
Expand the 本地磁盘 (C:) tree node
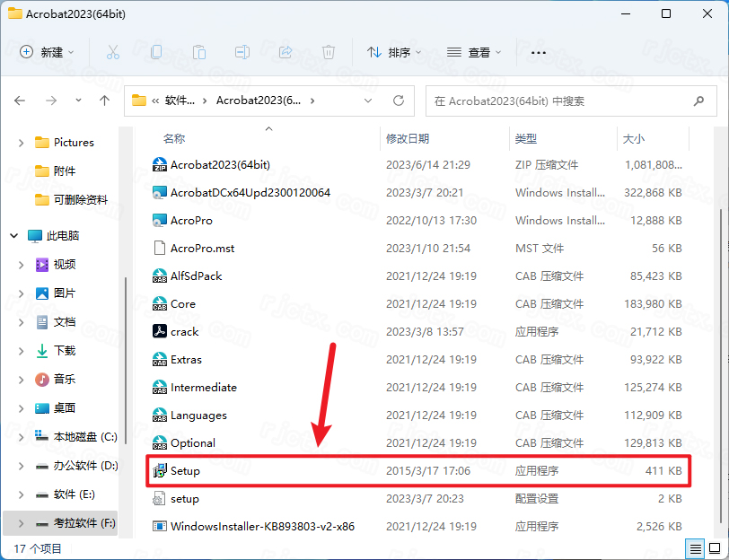point(21,437)
